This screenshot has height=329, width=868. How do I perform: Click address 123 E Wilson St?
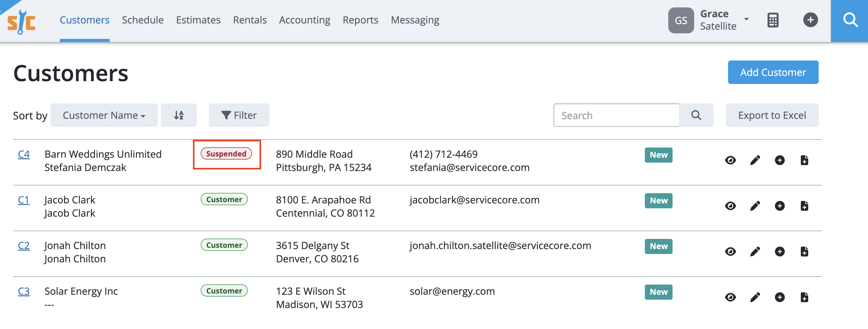(x=311, y=291)
